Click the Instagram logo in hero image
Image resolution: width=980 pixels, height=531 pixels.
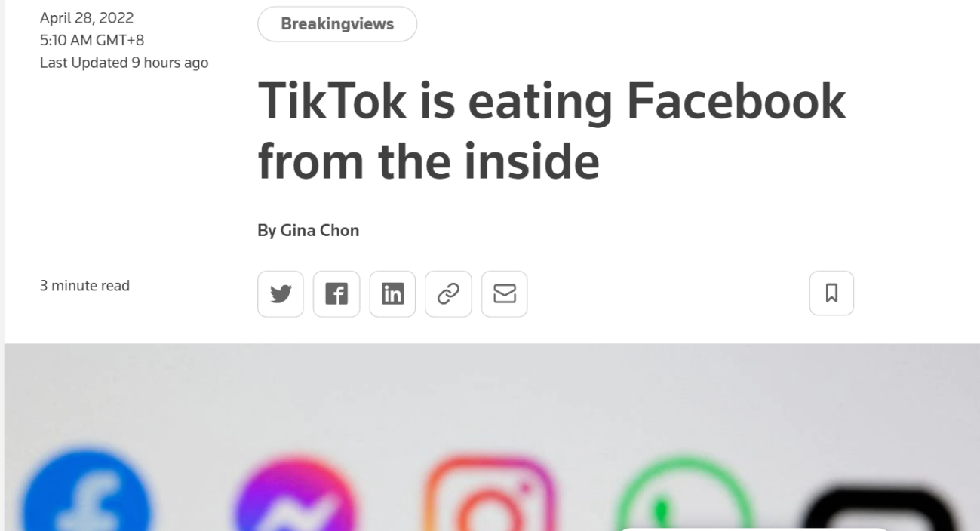(x=489, y=498)
